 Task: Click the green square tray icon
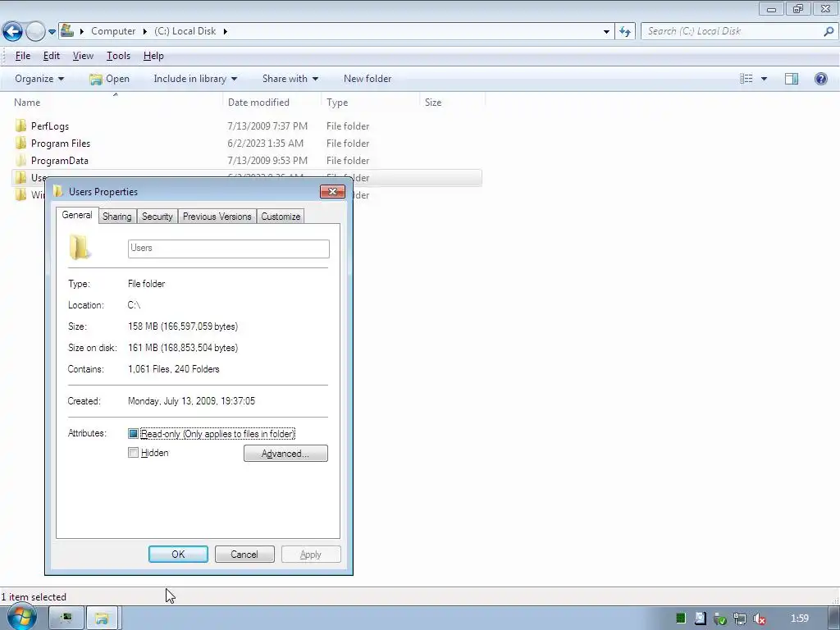point(681,619)
